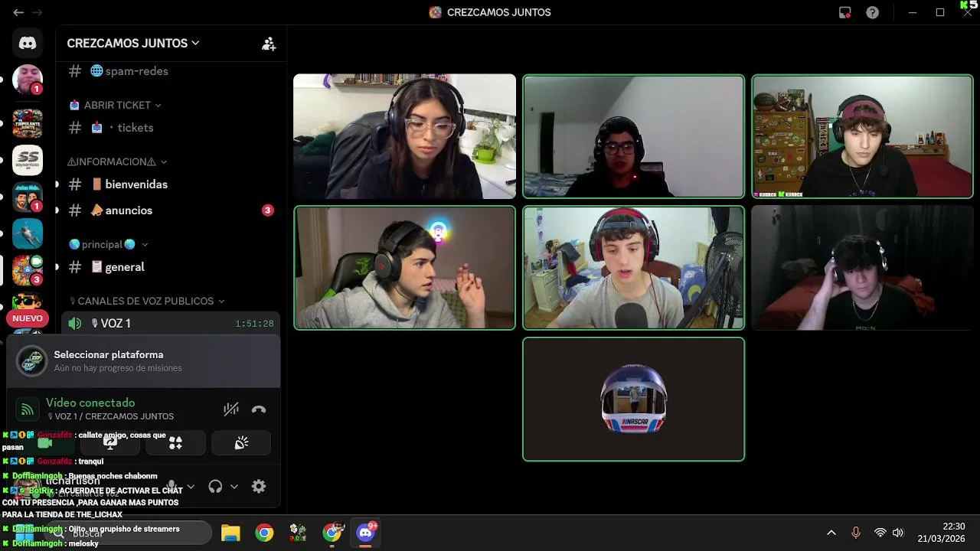Open the SS soysantoss server icon
Viewport: 980px width, 551px height.
pyautogui.click(x=28, y=160)
